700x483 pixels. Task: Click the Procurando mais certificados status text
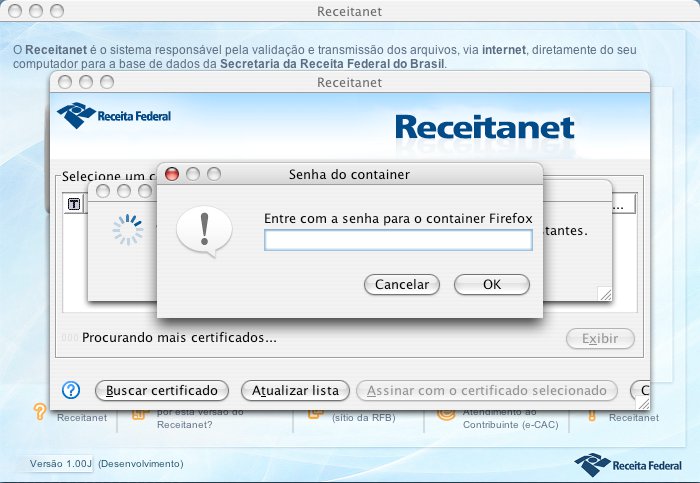[179, 337]
